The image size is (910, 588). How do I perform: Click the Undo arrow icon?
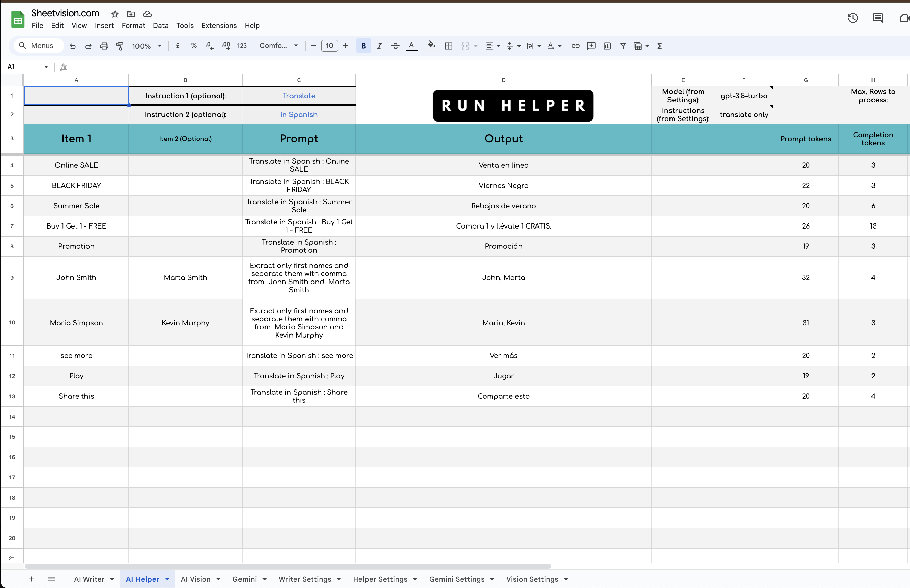pyautogui.click(x=72, y=46)
